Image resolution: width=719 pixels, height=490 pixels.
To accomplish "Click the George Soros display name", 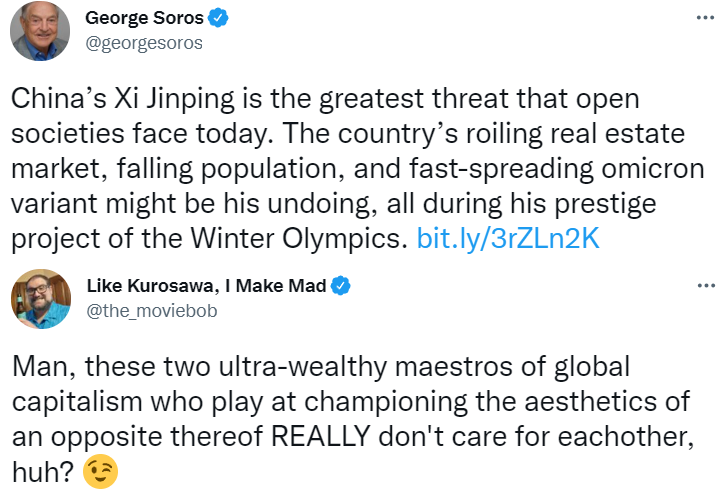I will click(x=144, y=18).
